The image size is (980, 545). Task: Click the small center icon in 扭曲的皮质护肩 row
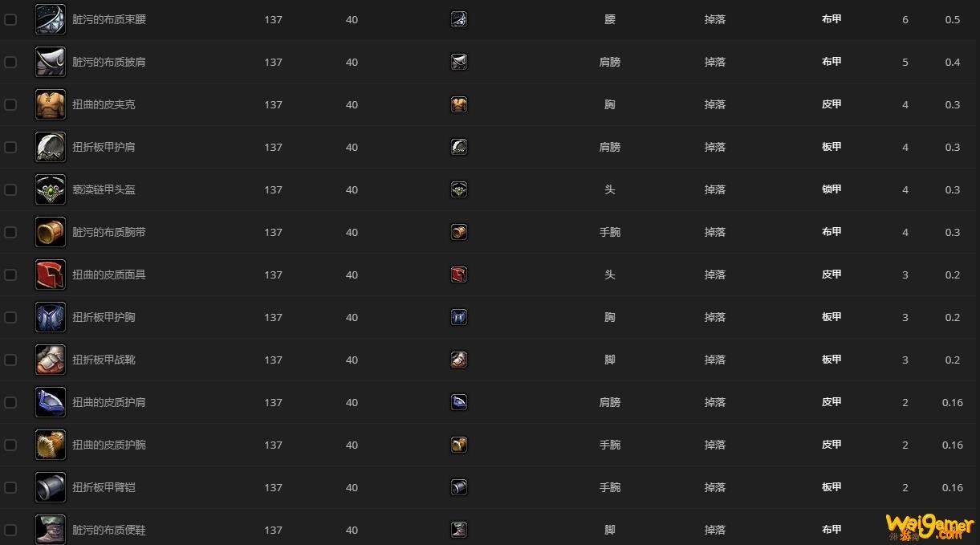[459, 402]
